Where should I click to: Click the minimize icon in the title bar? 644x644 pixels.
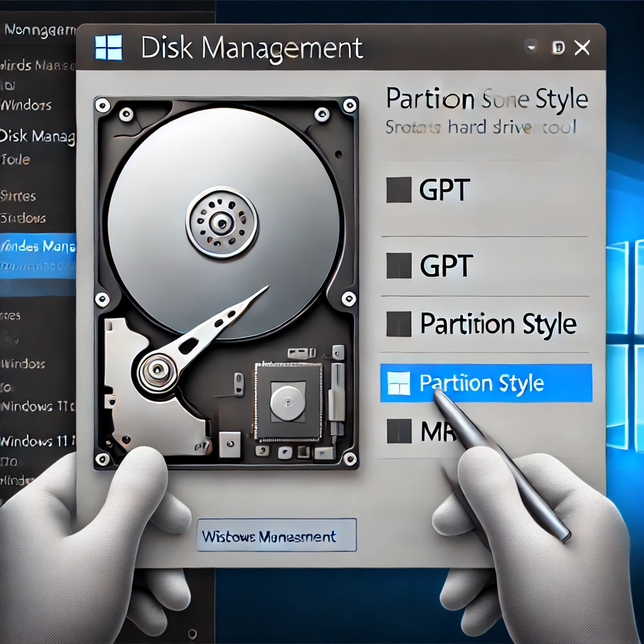pos(532,47)
